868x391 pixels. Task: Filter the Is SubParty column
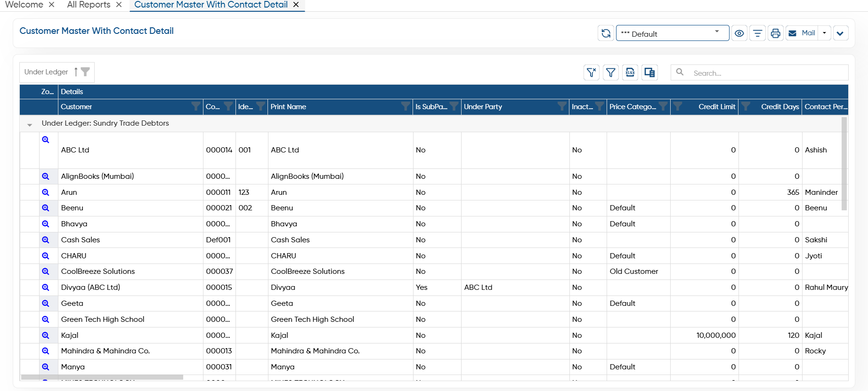[x=454, y=106]
